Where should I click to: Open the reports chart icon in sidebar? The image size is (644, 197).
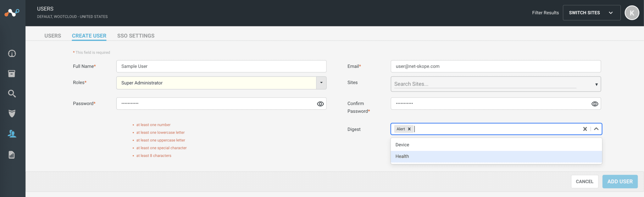pyautogui.click(x=12, y=155)
